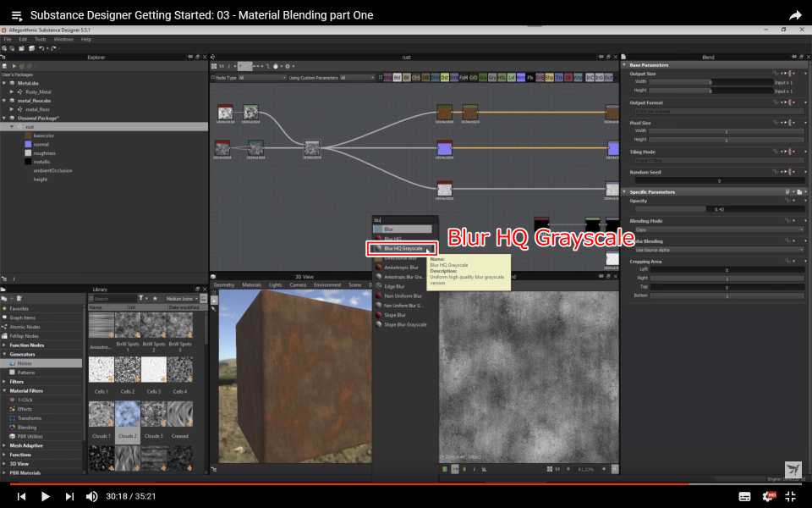The image size is (812, 508).
Task: Click the YouTube share arrow icon
Action: click(795, 15)
